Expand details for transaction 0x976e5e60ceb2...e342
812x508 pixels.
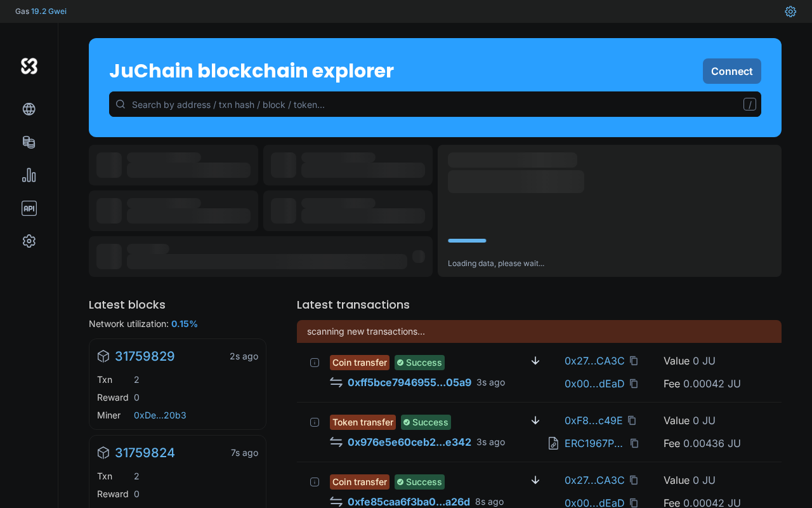click(x=315, y=422)
